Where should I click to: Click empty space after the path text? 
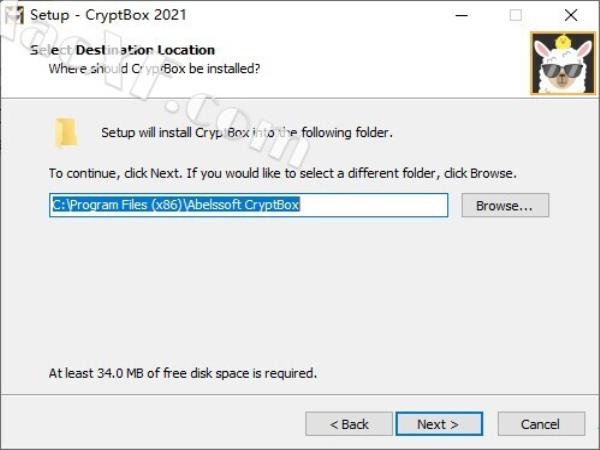click(373, 205)
